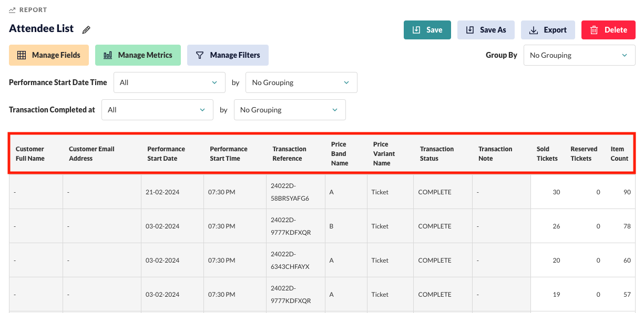Screen dimensions: 644x313
Task: Open Transaction Completed at 'All' dropdown
Action: point(157,110)
